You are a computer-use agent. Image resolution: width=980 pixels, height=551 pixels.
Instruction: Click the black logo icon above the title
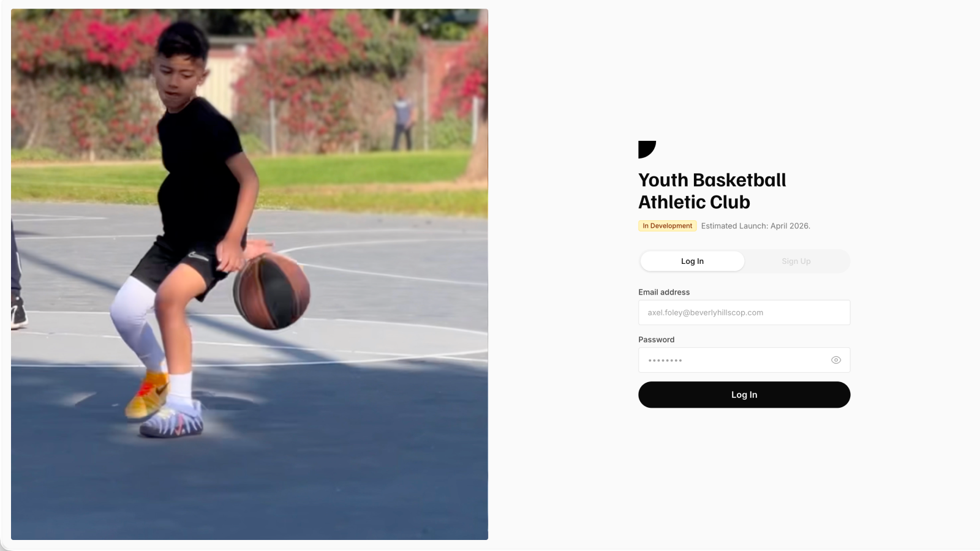tap(647, 149)
